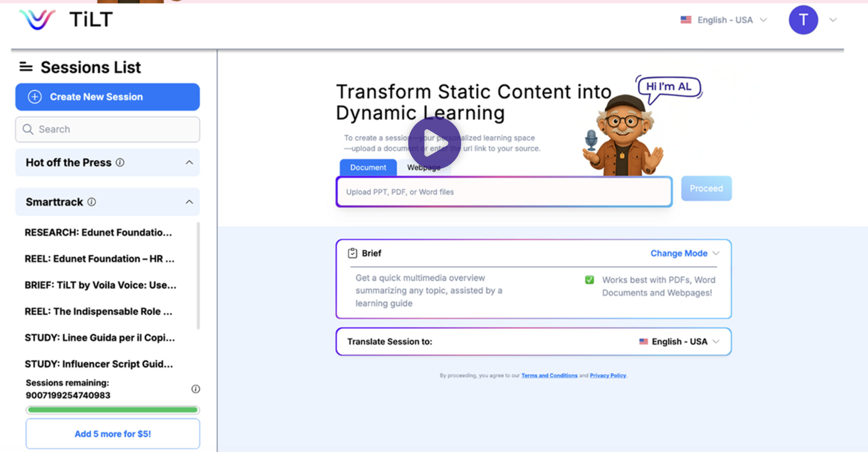Click the US flag in header language selector
Image resolution: width=868 pixels, height=452 pixels.
coord(686,20)
